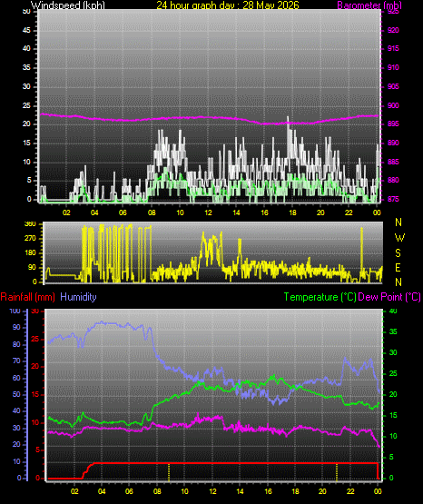This screenshot has width=423, height=504.
Task: Select the Rainfall (mm) legend label
Action: (x=27, y=297)
